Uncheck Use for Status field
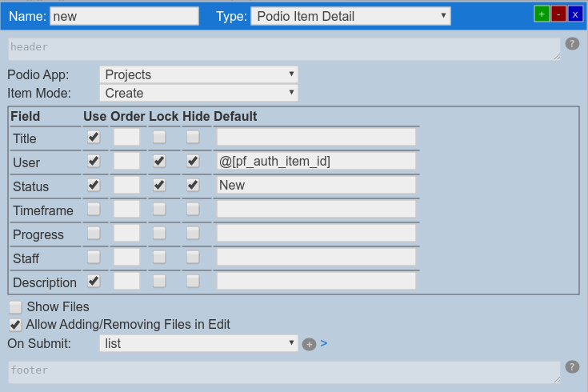This screenshot has height=392, width=588. tap(94, 185)
